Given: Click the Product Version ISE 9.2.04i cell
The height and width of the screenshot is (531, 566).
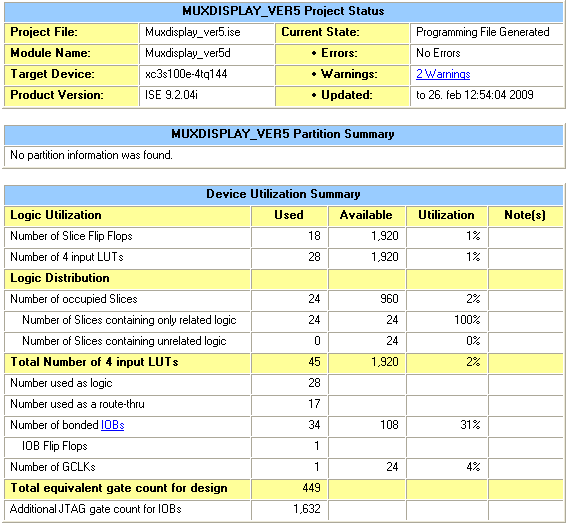Looking at the screenshot, I should click(x=206, y=95).
